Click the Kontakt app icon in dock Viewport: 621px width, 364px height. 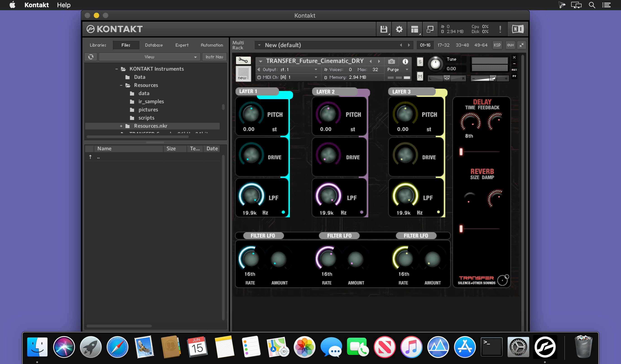coord(545,347)
